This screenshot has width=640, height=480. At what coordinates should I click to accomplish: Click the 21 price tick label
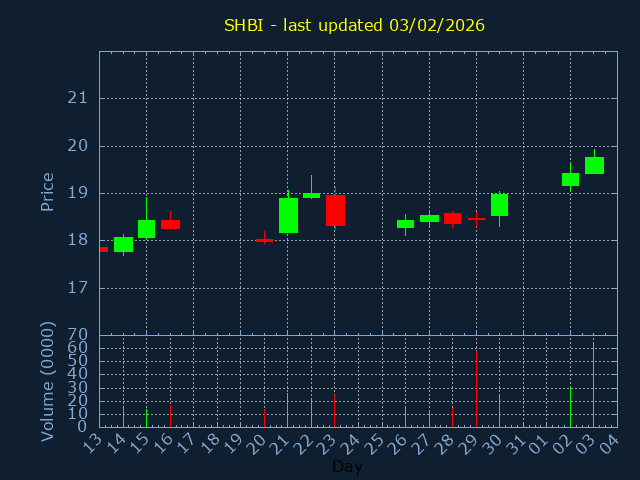click(x=77, y=98)
